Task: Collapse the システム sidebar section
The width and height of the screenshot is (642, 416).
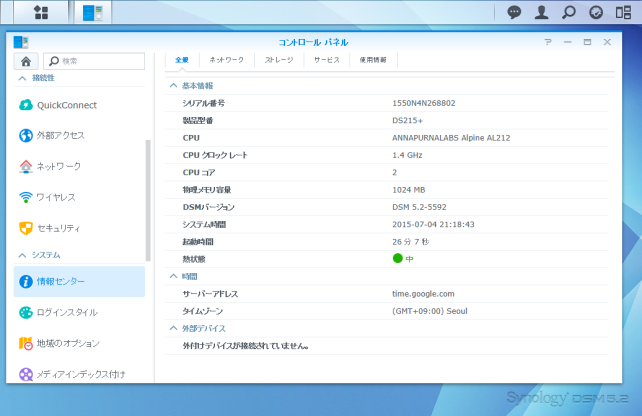Action: tap(23, 255)
